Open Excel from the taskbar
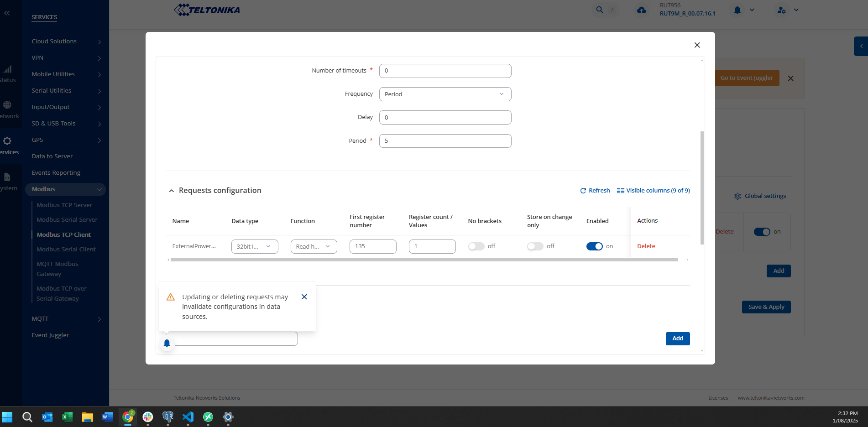The height and width of the screenshot is (427, 868). [68, 417]
